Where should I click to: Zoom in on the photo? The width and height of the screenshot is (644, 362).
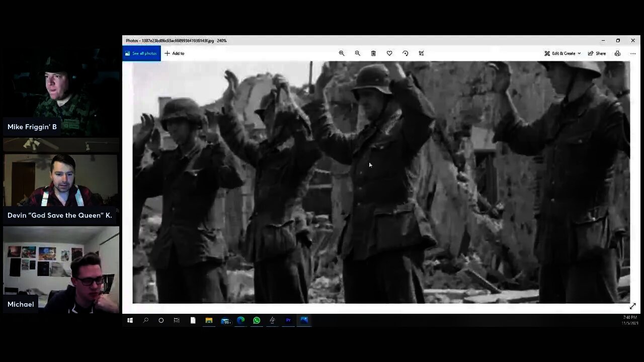click(342, 53)
